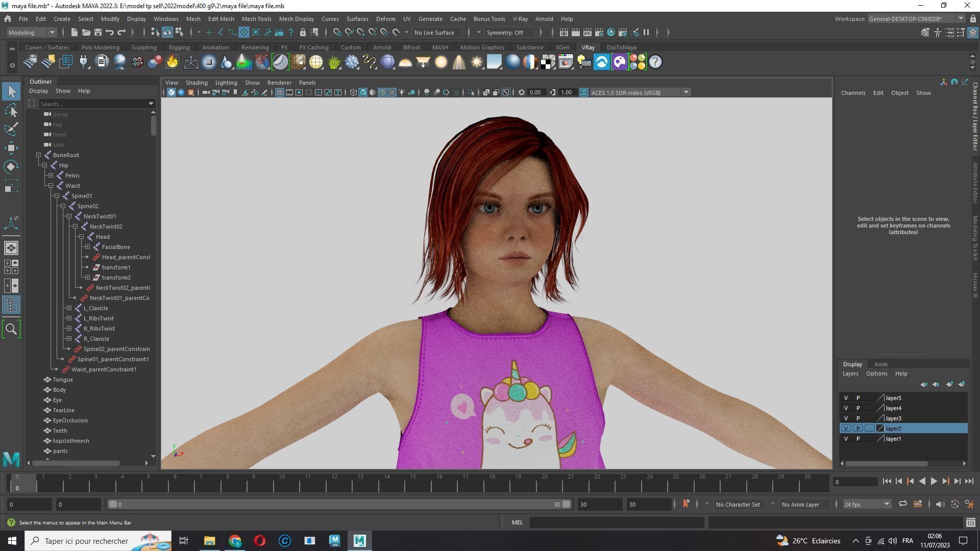Toggle the viewport grid icon

pyautogui.click(x=279, y=92)
